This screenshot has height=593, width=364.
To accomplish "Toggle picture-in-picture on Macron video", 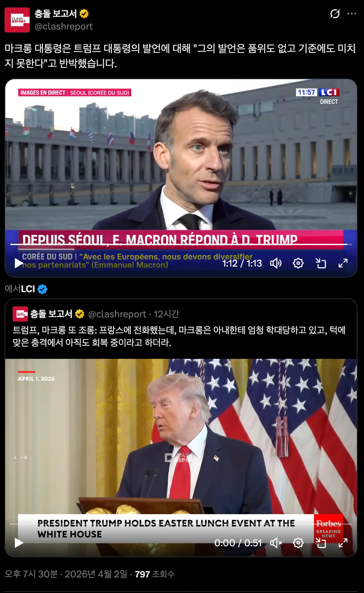I will pyautogui.click(x=321, y=263).
